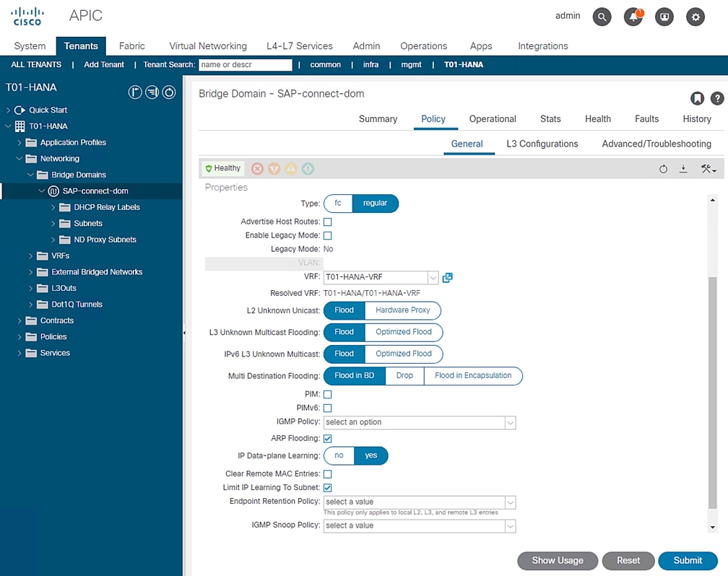Expand ND Proxy Subnets tree node
Viewport: 728px width, 576px height.
pyautogui.click(x=53, y=240)
